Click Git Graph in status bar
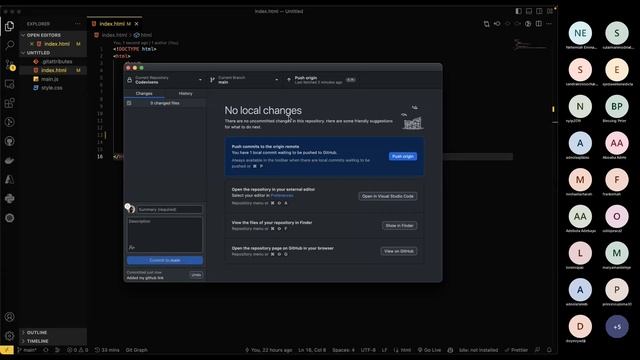 pyautogui.click(x=136, y=350)
